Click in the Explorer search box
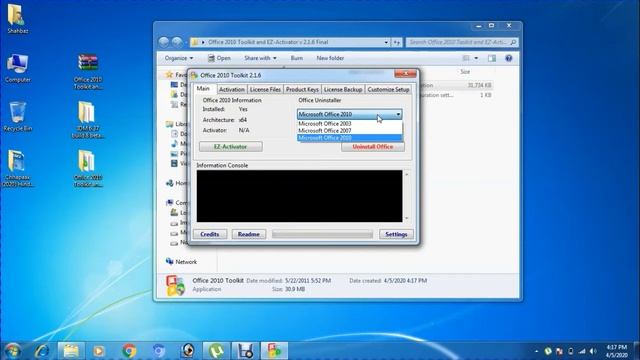Screen dimensions: 640x360 462,42
